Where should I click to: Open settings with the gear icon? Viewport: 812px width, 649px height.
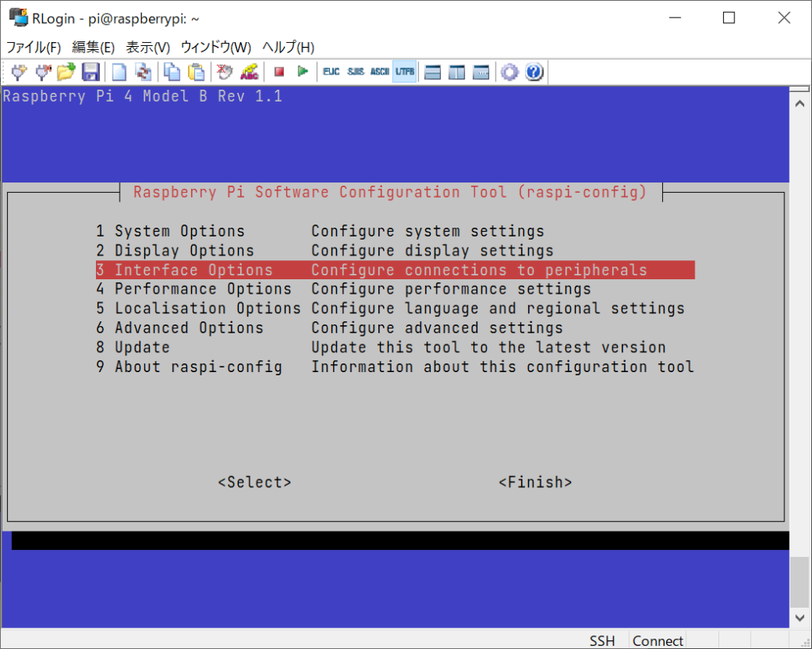[x=510, y=72]
